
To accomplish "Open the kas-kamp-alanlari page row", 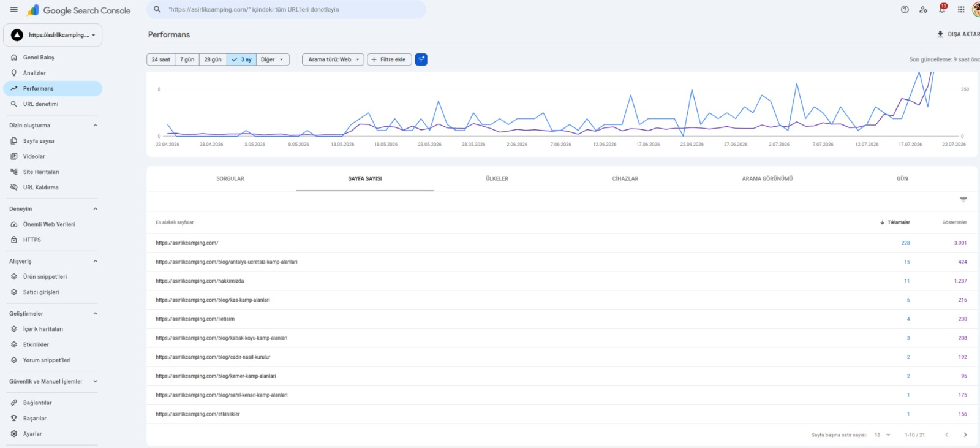I will pyautogui.click(x=562, y=300).
